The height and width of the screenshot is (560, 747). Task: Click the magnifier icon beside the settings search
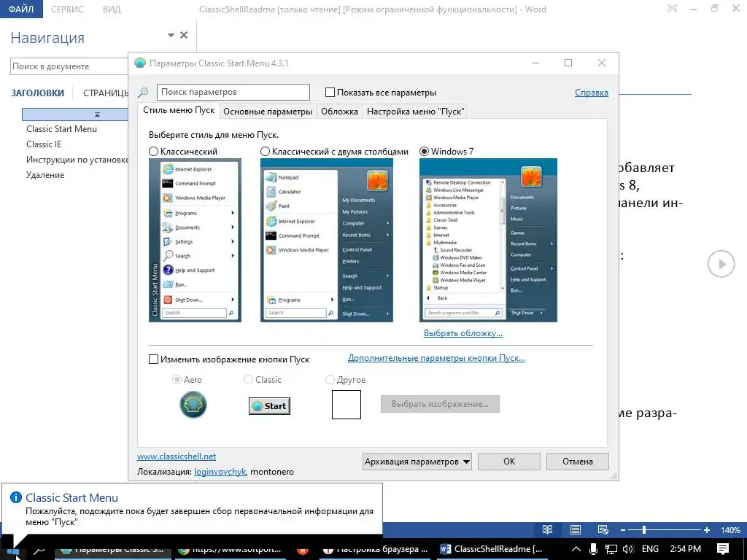[x=143, y=92]
